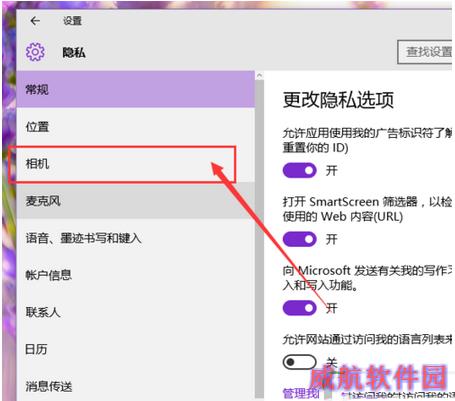Open the 相机 privacy settings
The image size is (455, 401).
tap(136, 164)
